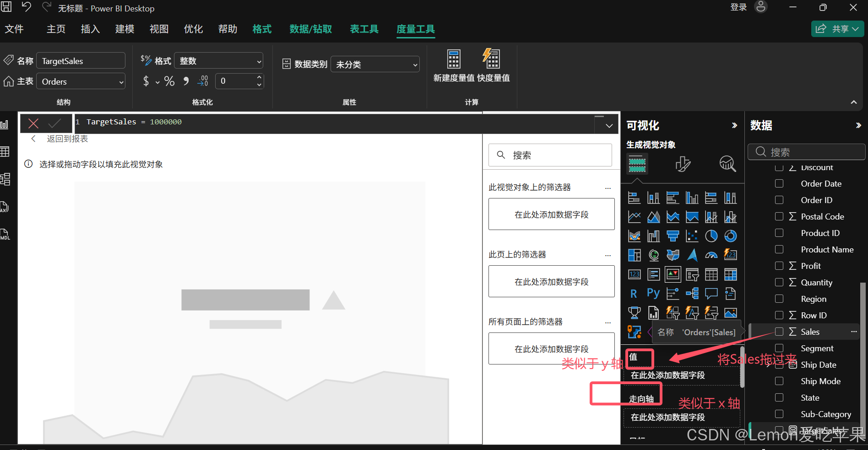Screen dimensions: 868x450
Task: Select the R script visual
Action: point(634,294)
